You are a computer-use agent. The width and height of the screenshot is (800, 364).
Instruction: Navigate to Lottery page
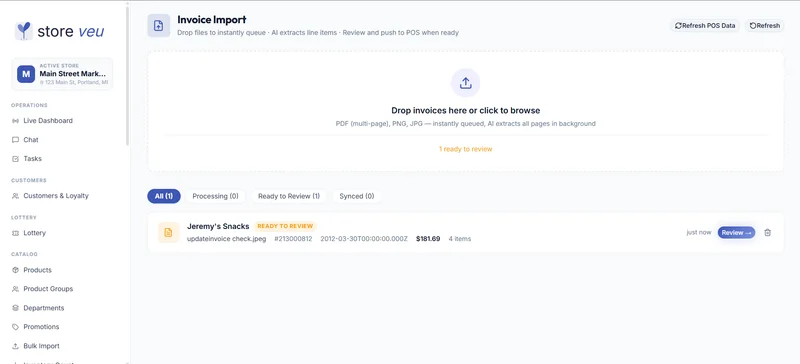(34, 233)
